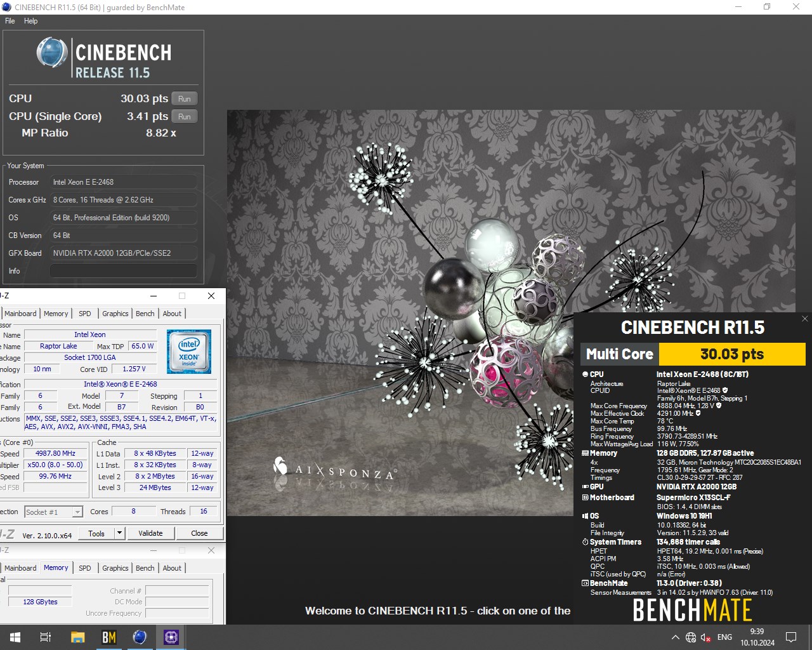Image resolution: width=812 pixels, height=650 pixels.
Task: Click the Core Speed value 4987.80 MHz
Action: point(56,453)
